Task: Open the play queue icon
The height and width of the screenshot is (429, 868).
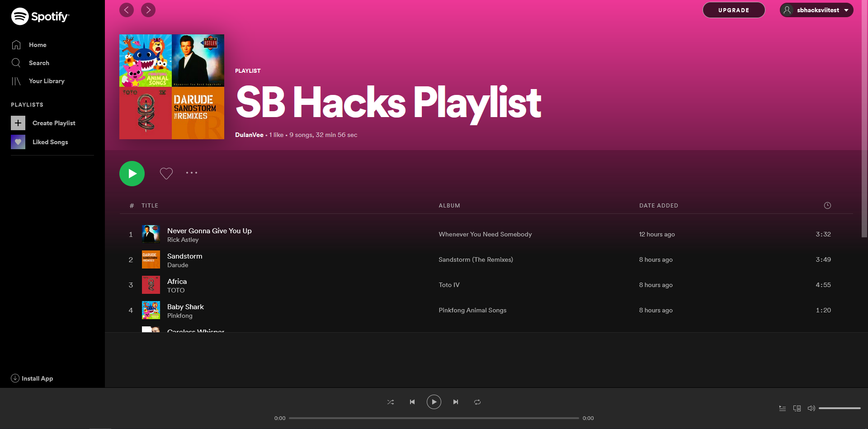Action: [783, 408]
